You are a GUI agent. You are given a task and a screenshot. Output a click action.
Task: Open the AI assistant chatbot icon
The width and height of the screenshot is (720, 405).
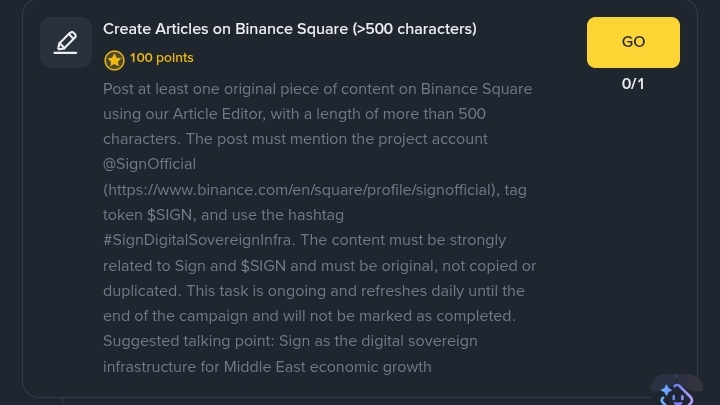(x=676, y=393)
